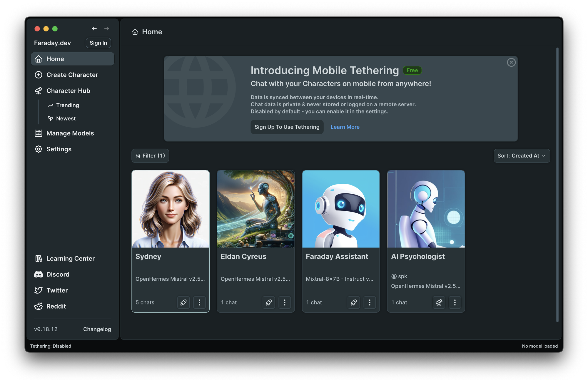Click the vertical scrollbar on the right
The height and width of the screenshot is (385, 588).
(557, 185)
